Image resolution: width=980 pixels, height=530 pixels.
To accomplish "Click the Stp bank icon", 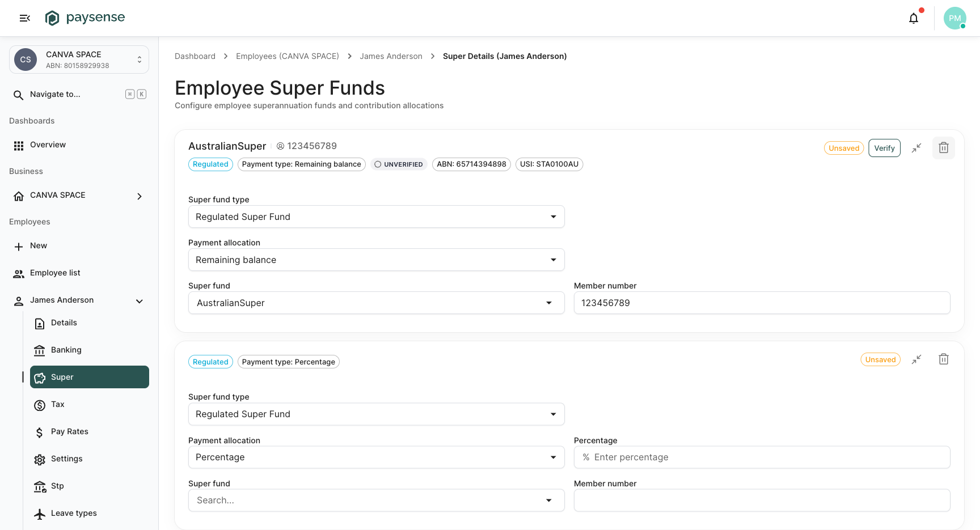I will [x=40, y=487].
